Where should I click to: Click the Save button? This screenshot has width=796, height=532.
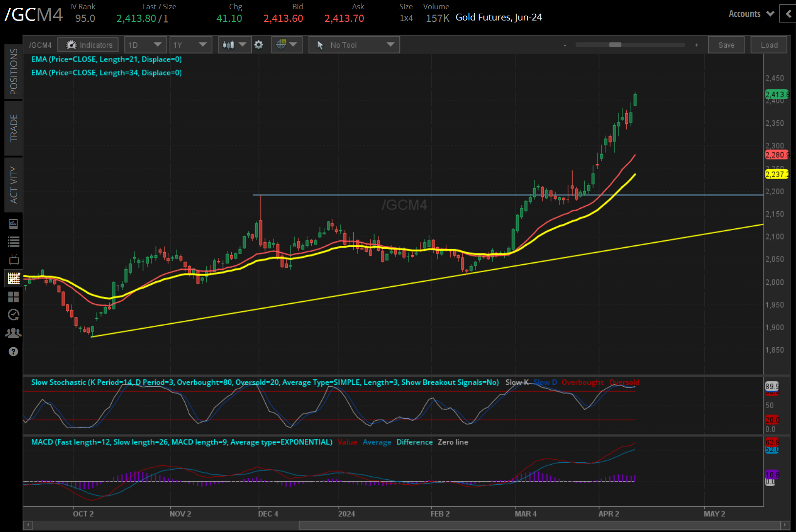pos(726,44)
